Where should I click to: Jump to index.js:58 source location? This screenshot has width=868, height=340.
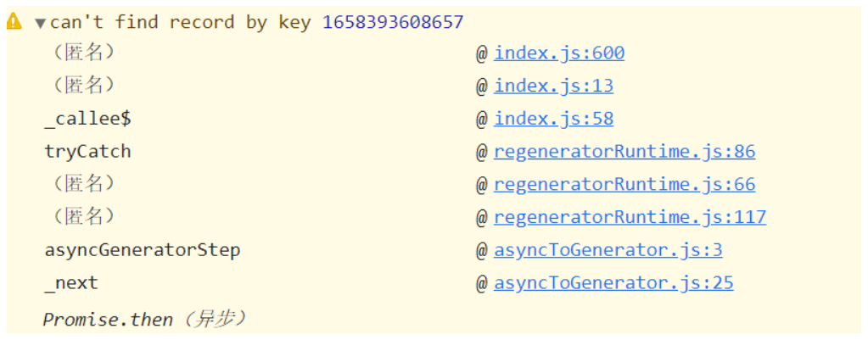[x=553, y=119]
